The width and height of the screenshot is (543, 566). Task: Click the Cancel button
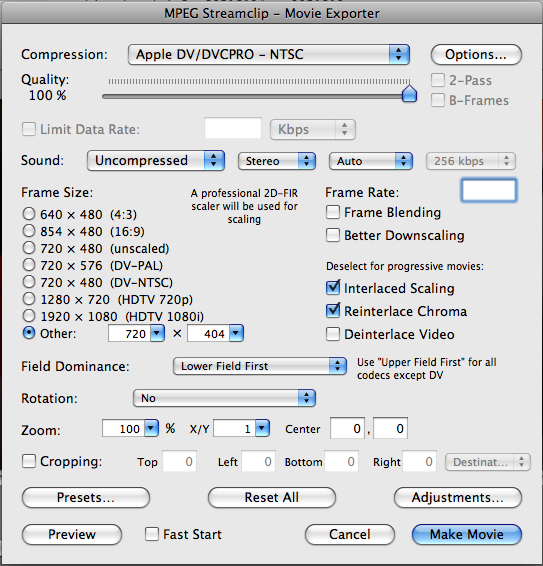point(349,534)
